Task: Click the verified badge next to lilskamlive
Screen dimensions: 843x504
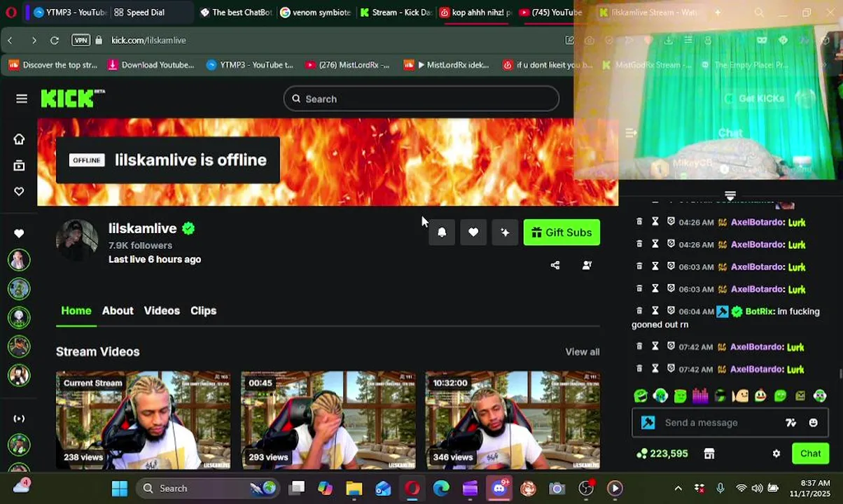Action: [x=188, y=228]
